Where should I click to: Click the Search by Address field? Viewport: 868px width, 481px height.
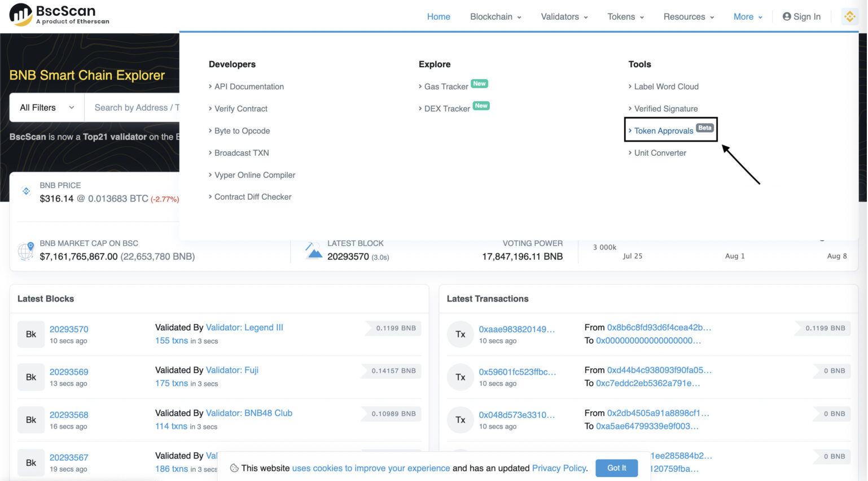coord(132,107)
